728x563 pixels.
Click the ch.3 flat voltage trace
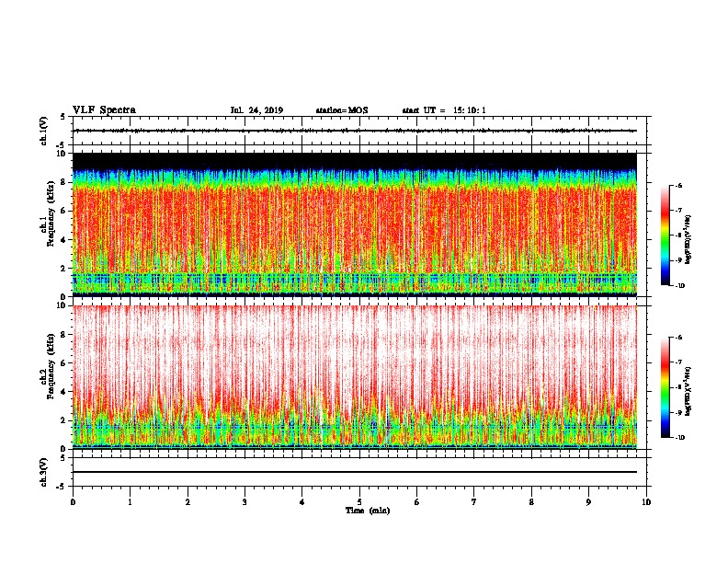pos(355,472)
